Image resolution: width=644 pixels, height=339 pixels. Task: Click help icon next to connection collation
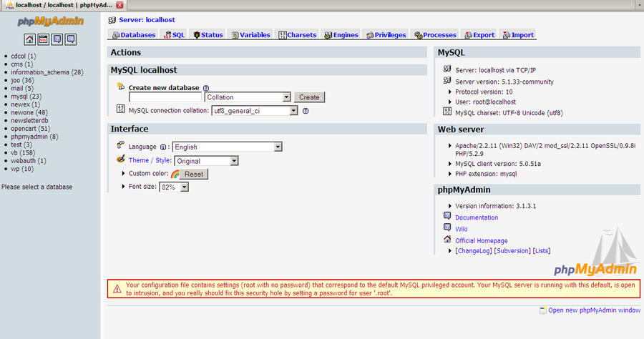306,111
